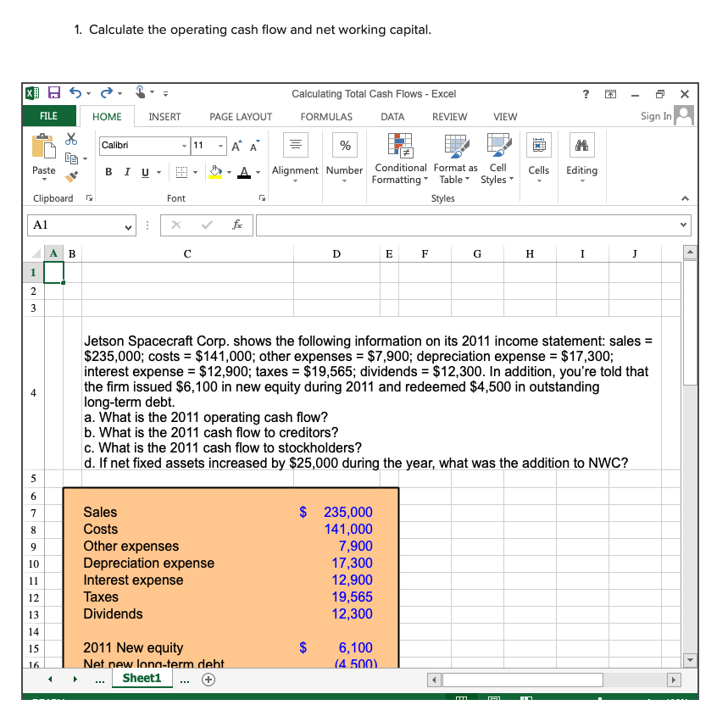Toggle bold formatting
The width and height of the screenshot is (728, 716).
pos(108,171)
